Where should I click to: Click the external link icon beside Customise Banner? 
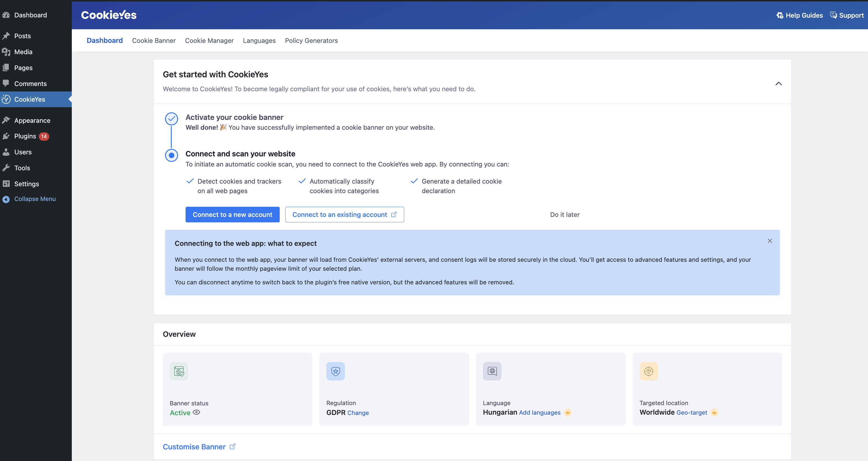pyautogui.click(x=232, y=447)
